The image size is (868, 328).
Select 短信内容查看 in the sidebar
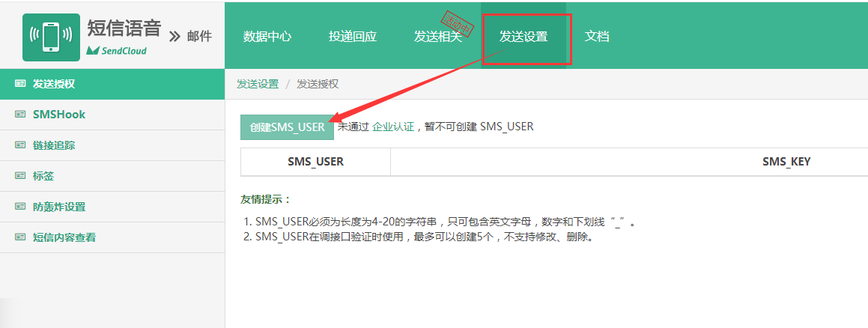[112, 237]
